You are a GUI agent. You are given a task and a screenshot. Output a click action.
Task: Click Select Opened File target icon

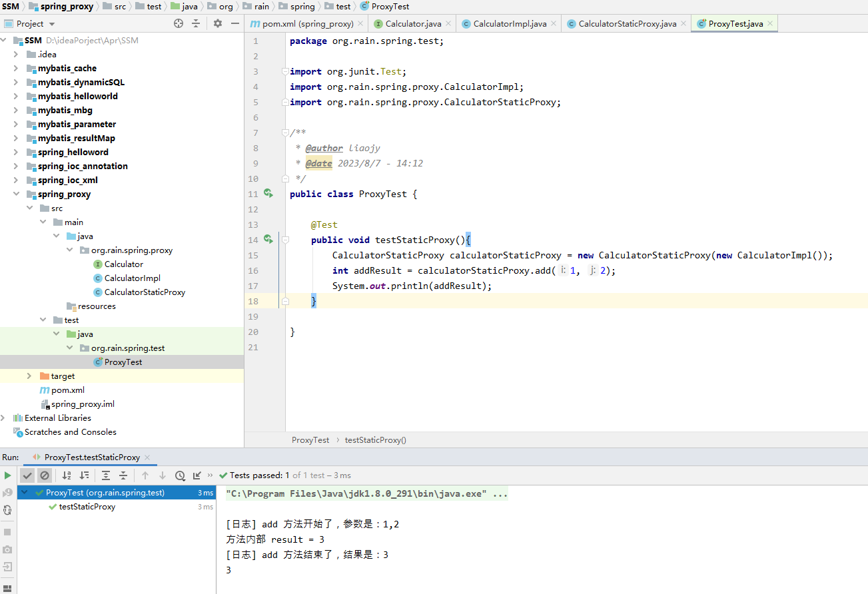179,23
